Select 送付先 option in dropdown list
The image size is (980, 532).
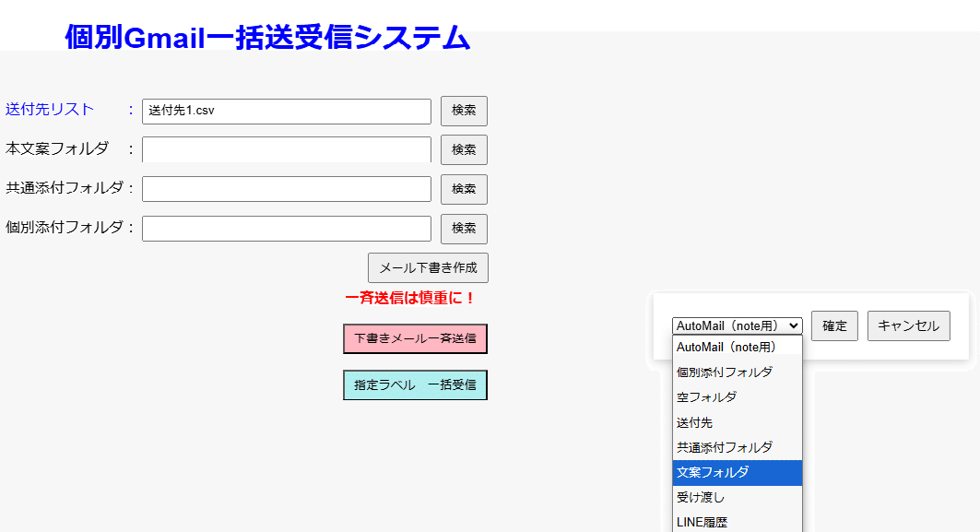[738, 422]
